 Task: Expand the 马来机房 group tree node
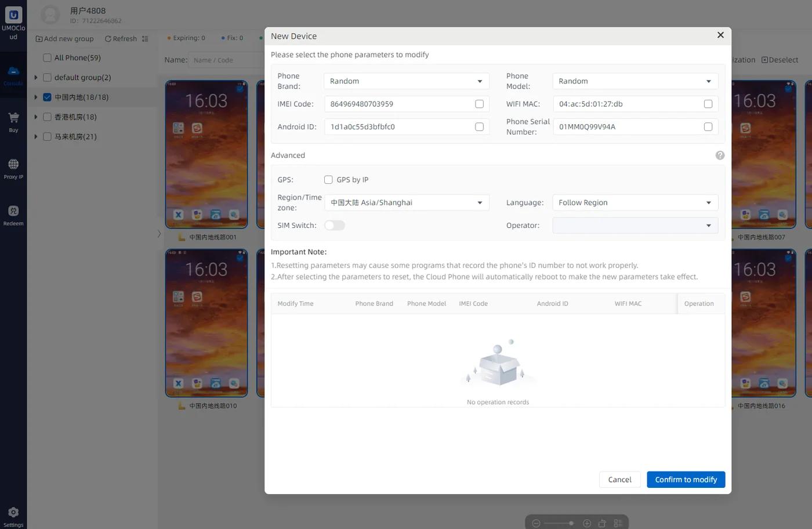36,136
